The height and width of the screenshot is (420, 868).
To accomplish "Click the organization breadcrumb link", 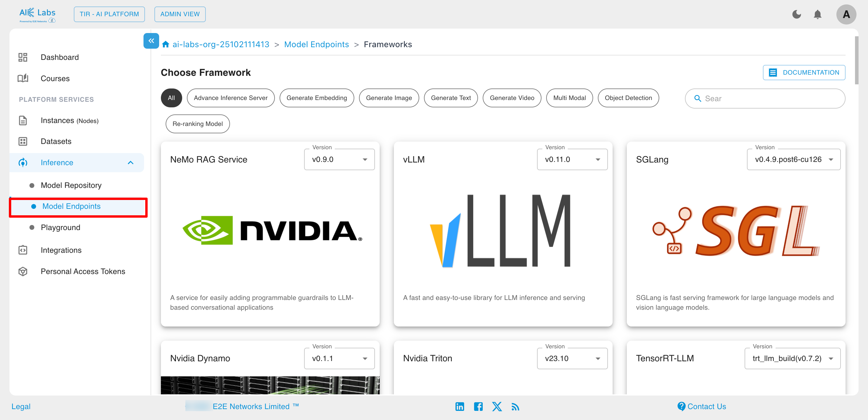I will (221, 45).
